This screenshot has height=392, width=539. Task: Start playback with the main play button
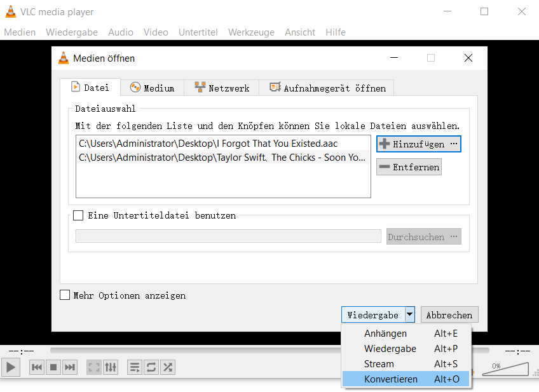[11, 367]
